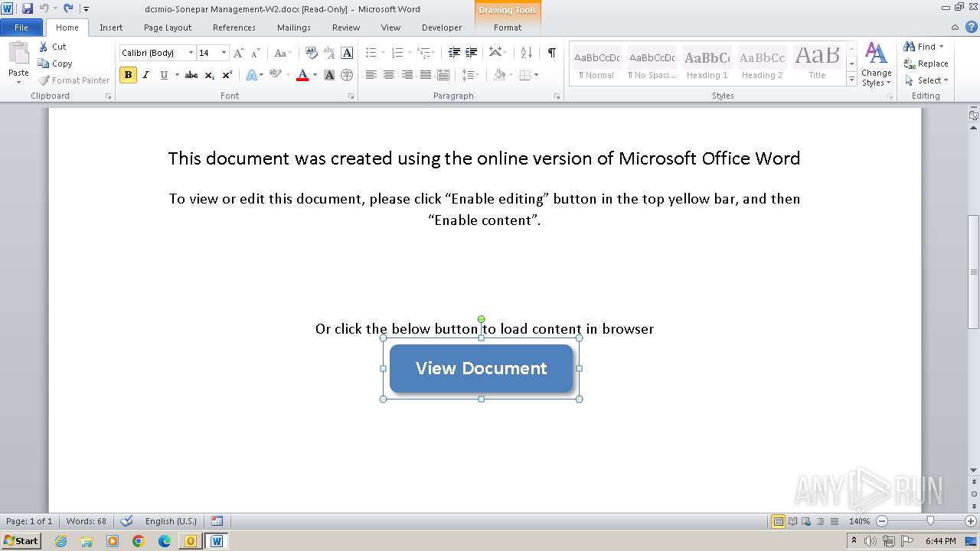Expand the bullets list dropdown
980x551 pixels.
[384, 53]
